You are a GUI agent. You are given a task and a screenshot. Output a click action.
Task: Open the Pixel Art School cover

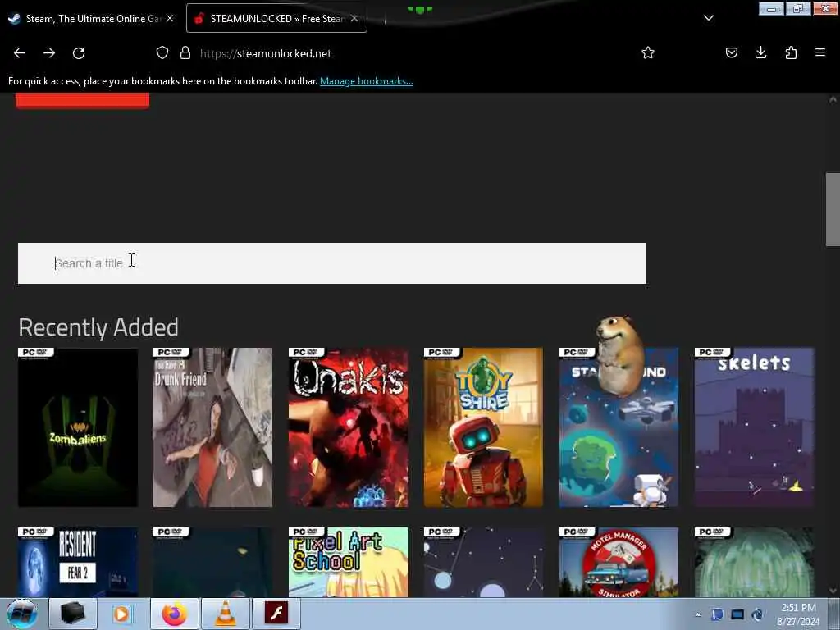tap(348, 562)
